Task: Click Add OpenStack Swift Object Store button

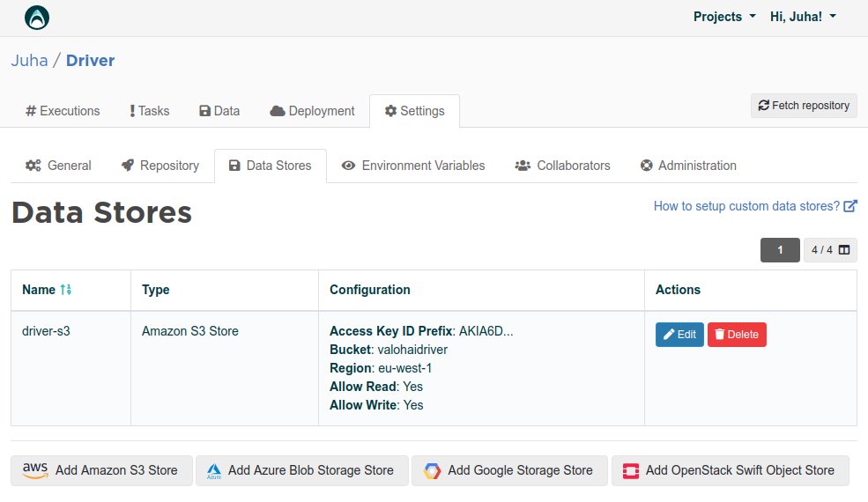Action: point(731,470)
